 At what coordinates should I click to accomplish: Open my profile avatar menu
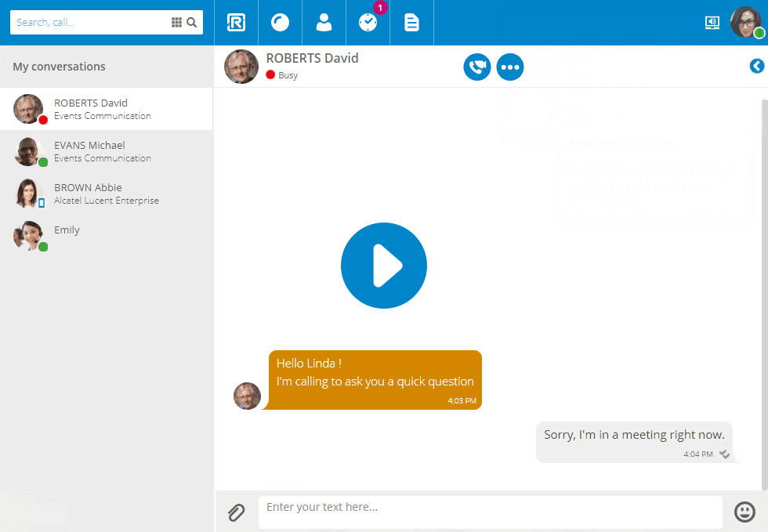click(x=745, y=22)
